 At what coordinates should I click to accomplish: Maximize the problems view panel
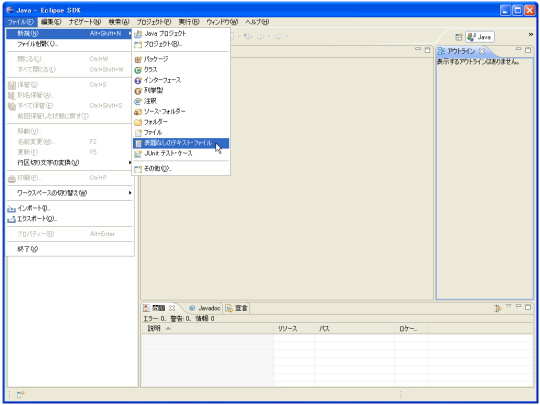click(x=528, y=307)
